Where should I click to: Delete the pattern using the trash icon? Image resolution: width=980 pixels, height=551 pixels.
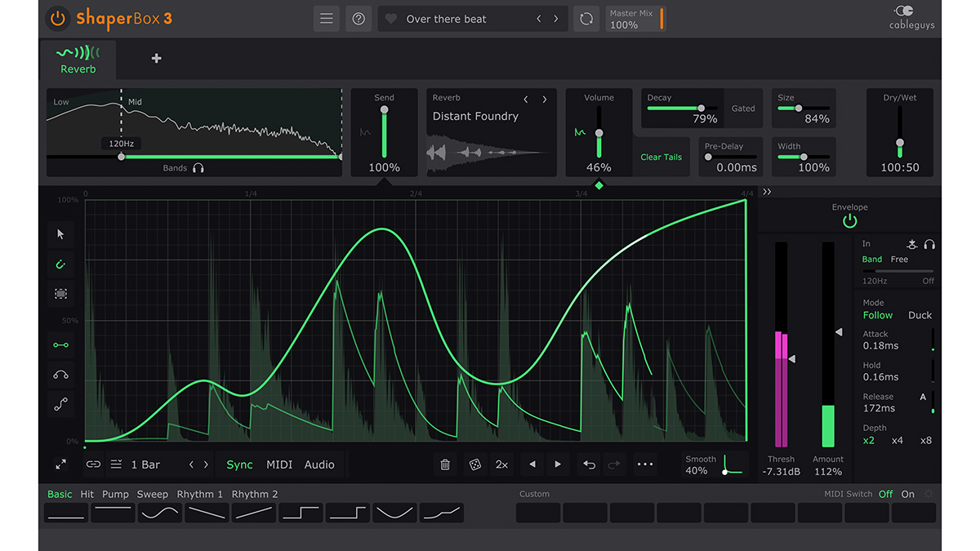click(x=445, y=464)
